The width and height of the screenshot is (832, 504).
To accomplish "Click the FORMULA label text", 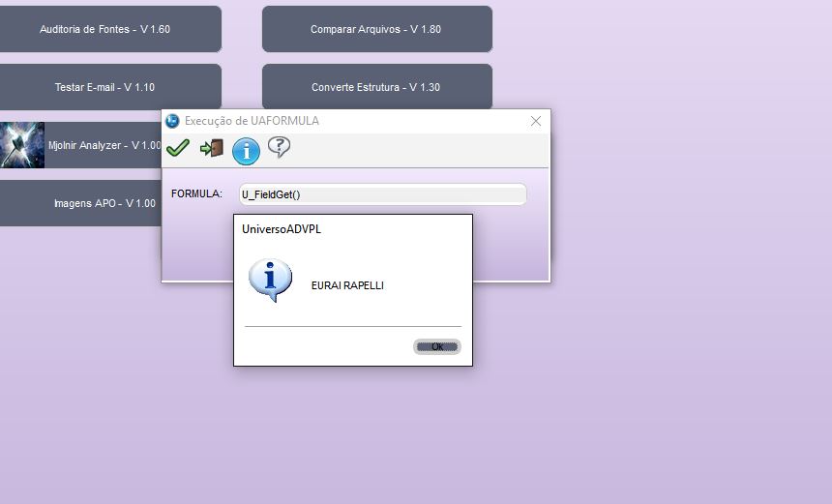I will point(196,194).
